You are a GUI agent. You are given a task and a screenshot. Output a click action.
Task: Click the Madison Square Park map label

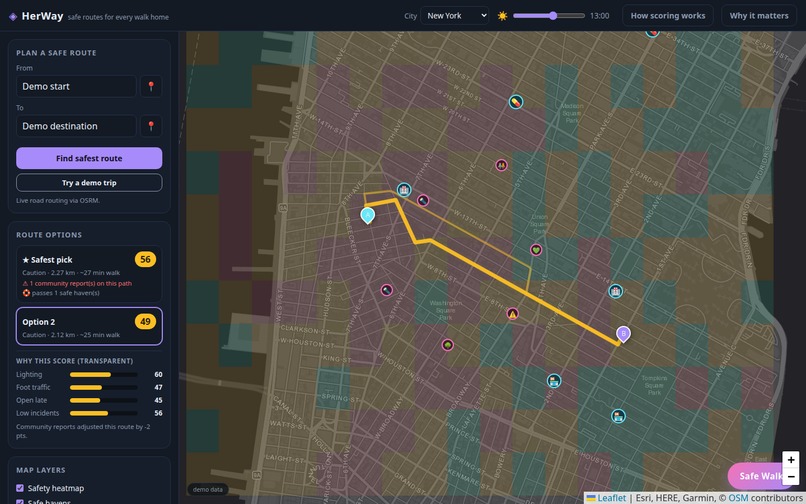click(572, 113)
